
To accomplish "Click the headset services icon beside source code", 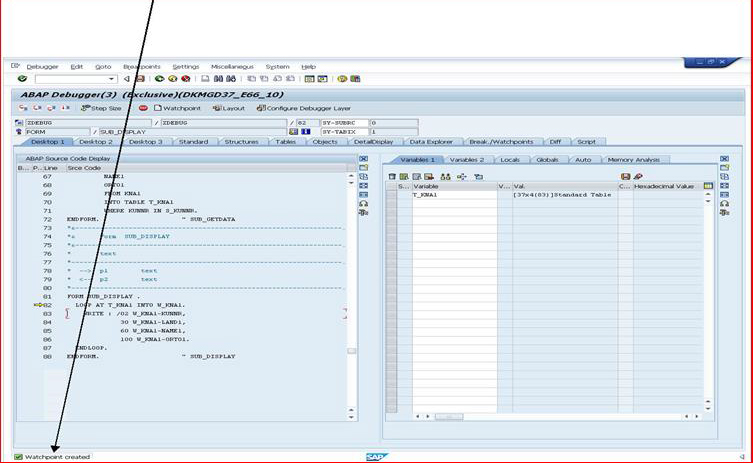I will point(364,204).
